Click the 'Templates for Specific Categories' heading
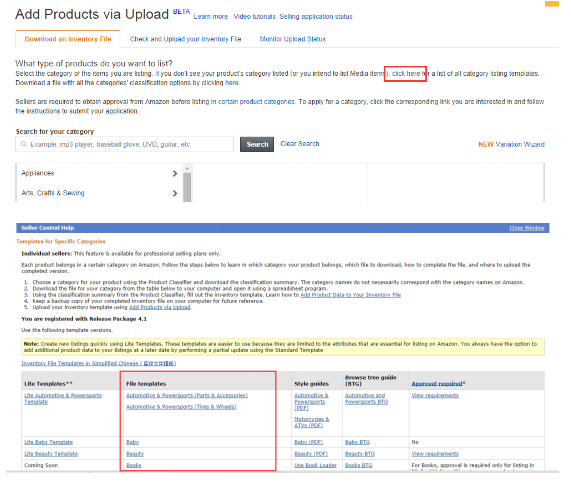Screen dimensions: 571x486 pyautogui.click(x=61, y=241)
